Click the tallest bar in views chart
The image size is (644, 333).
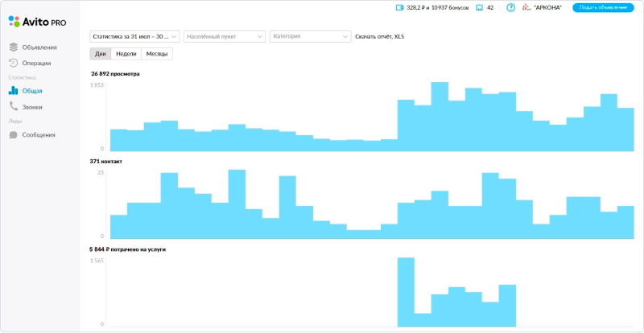(440, 117)
